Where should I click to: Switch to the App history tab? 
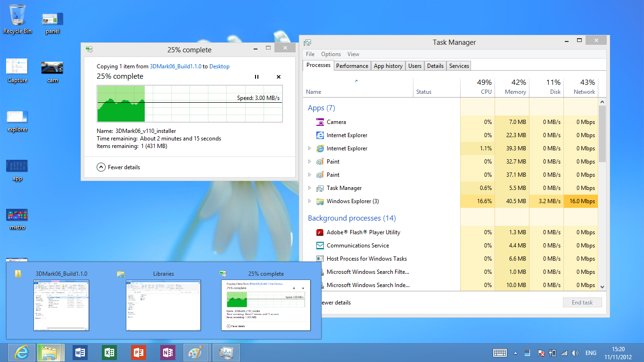[x=388, y=66]
